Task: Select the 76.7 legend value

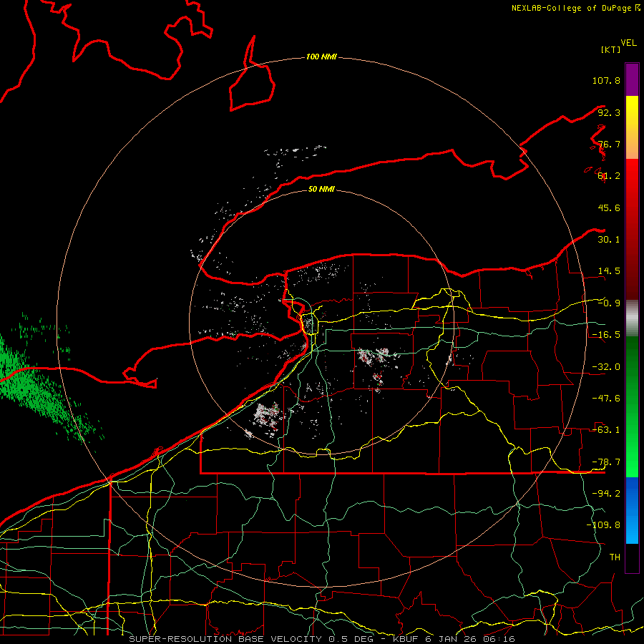Action: click(x=609, y=144)
